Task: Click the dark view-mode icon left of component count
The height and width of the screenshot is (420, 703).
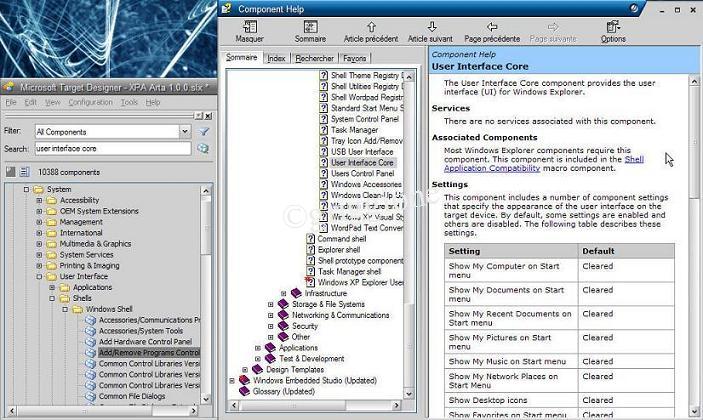Action: tap(10, 172)
